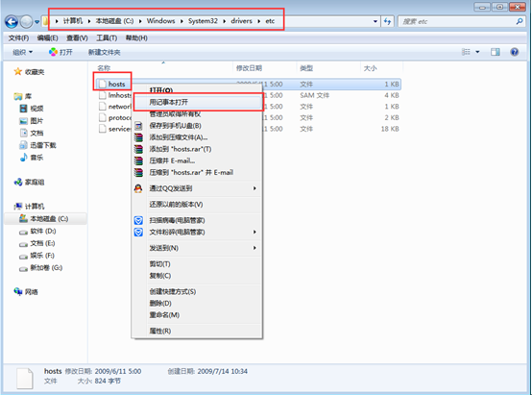Choose 添加到压缩文件(A)... context menu entry
This screenshot has width=532, height=395.
tap(197, 137)
